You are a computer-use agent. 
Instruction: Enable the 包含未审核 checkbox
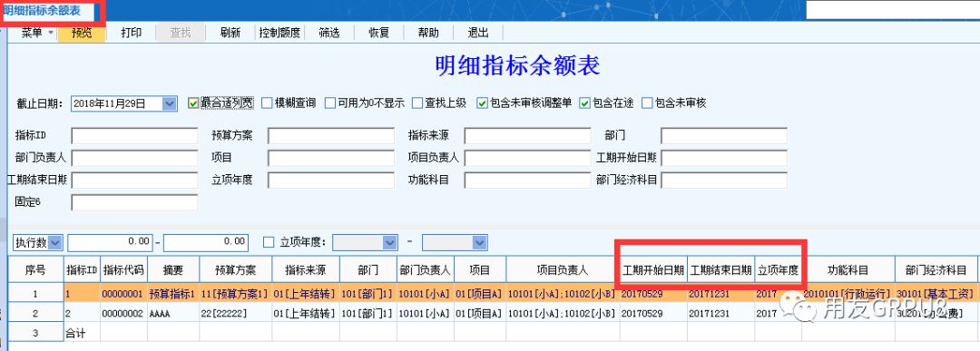click(647, 103)
